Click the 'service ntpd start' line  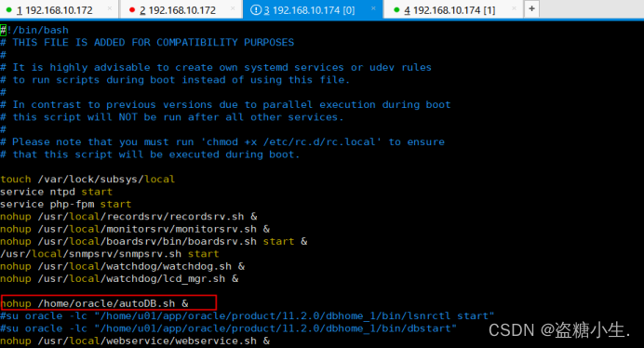(x=56, y=192)
